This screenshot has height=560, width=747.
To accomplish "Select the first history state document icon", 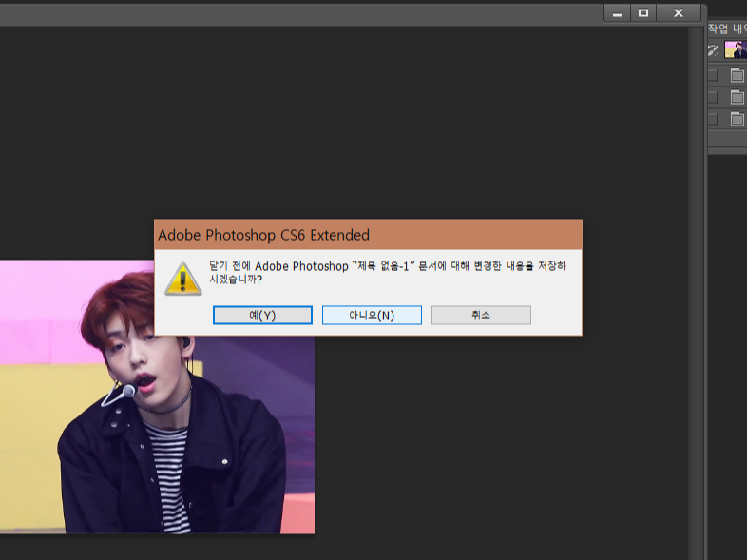I will pyautogui.click(x=737, y=75).
